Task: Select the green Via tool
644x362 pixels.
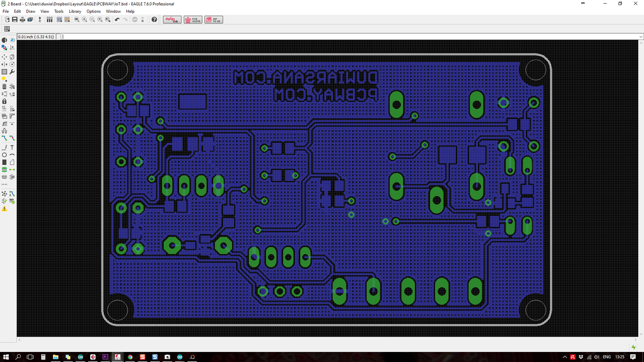Action: click(4, 169)
